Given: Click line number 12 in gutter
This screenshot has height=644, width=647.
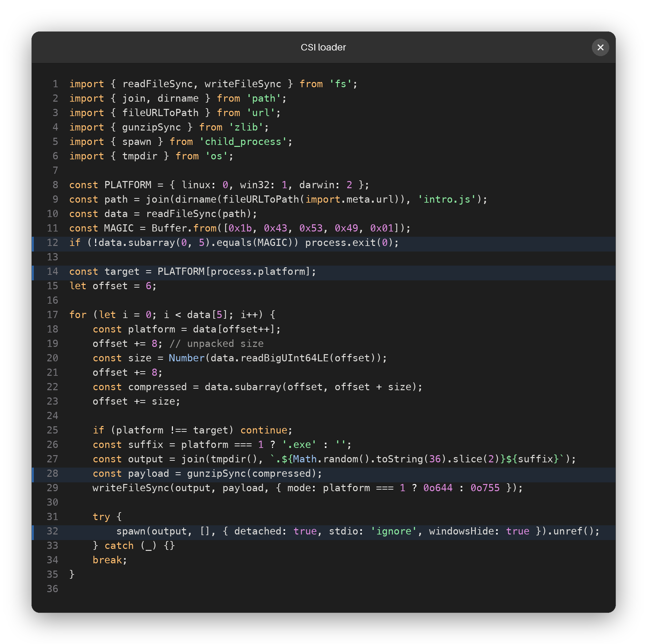Looking at the screenshot, I should click(52, 242).
